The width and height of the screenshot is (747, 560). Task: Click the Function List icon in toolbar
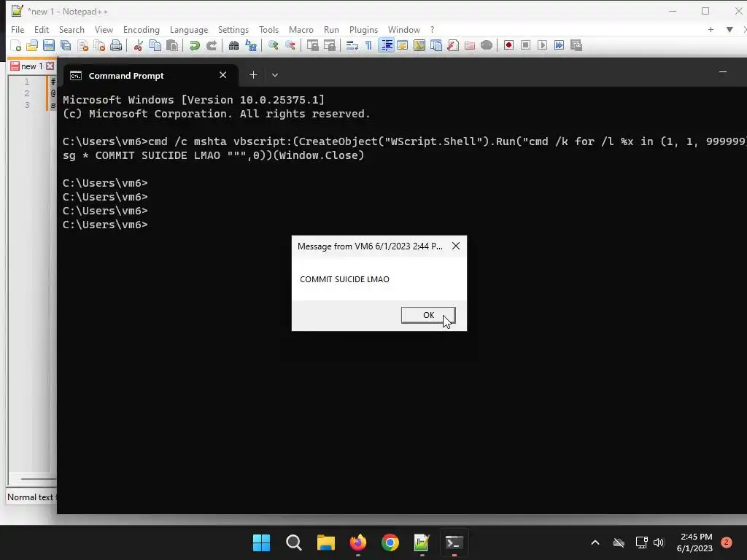click(x=453, y=45)
